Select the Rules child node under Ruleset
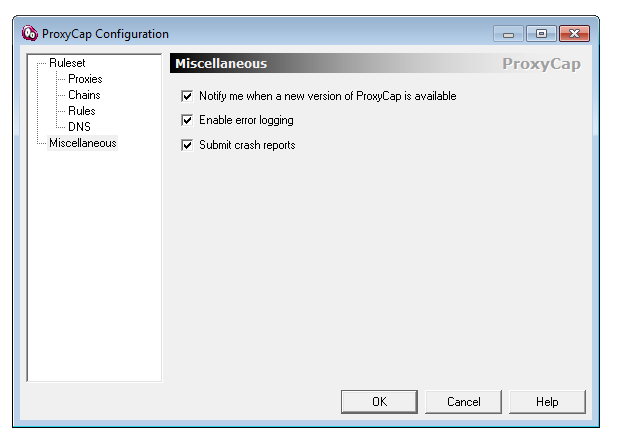The height and width of the screenshot is (446, 620). tap(82, 111)
